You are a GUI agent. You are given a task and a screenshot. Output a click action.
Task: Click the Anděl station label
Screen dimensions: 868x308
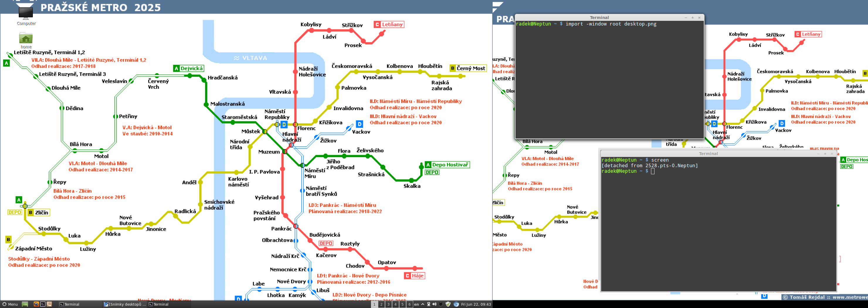189,183
